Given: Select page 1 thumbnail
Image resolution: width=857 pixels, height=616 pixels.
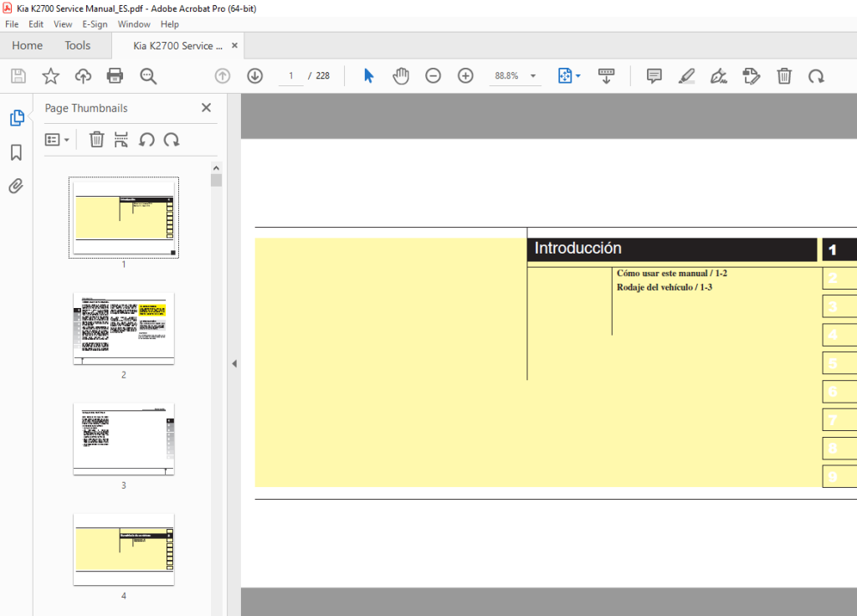Looking at the screenshot, I should pyautogui.click(x=124, y=218).
